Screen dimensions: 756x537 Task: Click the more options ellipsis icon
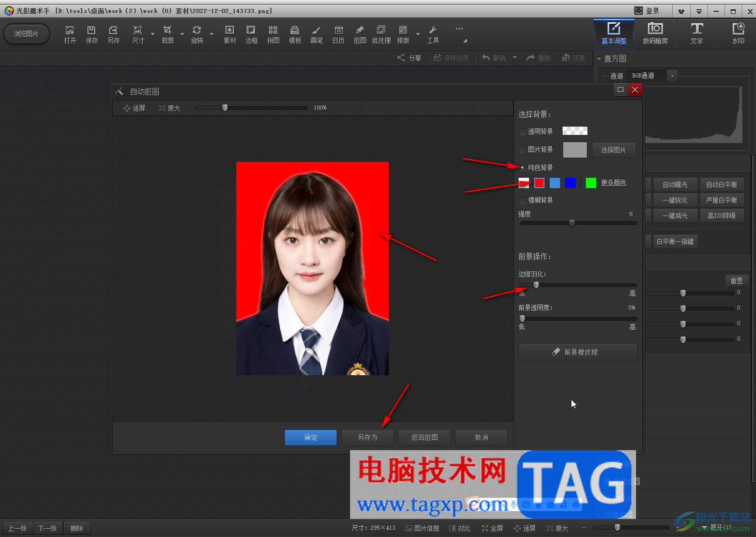(x=459, y=29)
